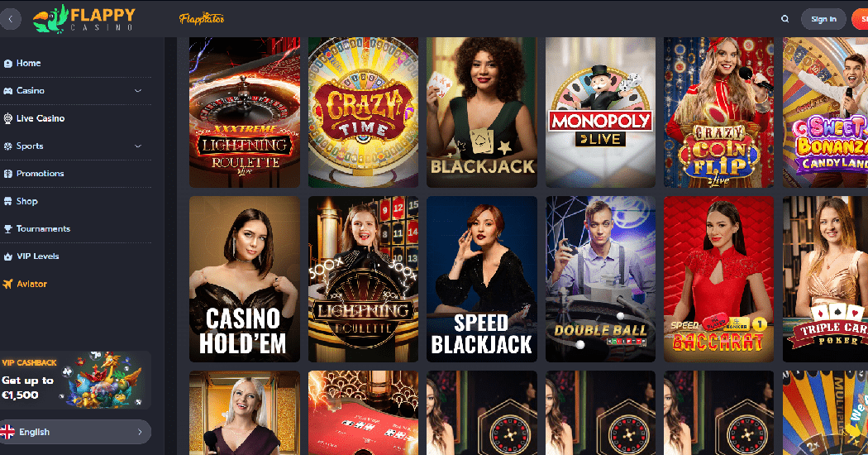The image size is (868, 455).
Task: Click the Tournaments trophy icon
Action: [7, 228]
